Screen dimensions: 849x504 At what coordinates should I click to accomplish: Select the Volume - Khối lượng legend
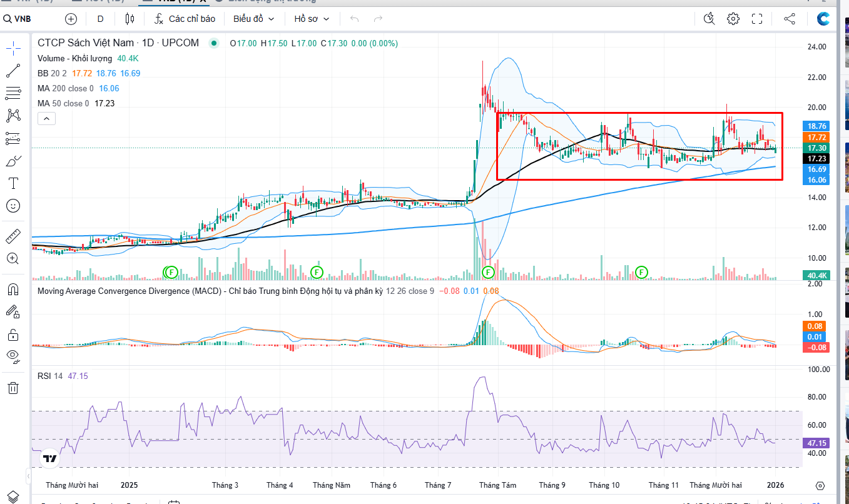coord(74,58)
